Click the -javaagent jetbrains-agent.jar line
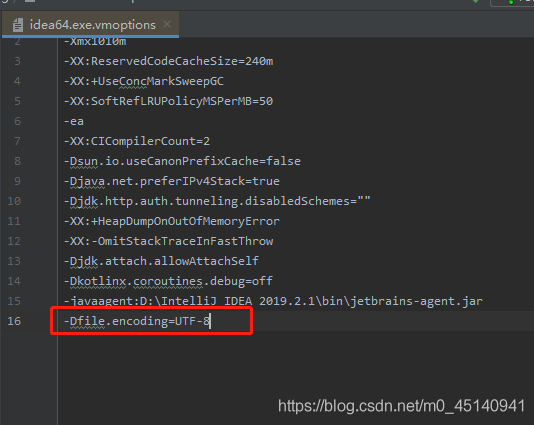 coord(273,301)
